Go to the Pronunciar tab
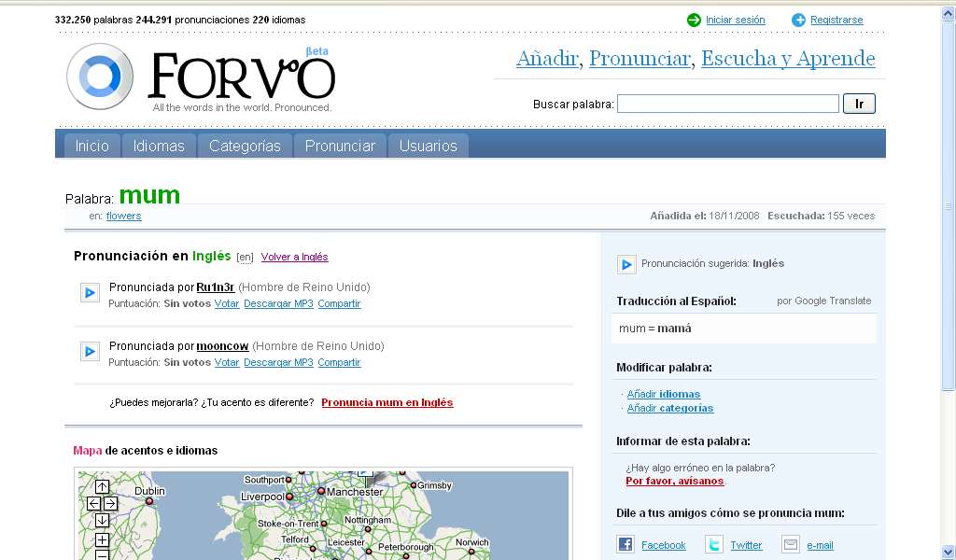 tap(340, 146)
